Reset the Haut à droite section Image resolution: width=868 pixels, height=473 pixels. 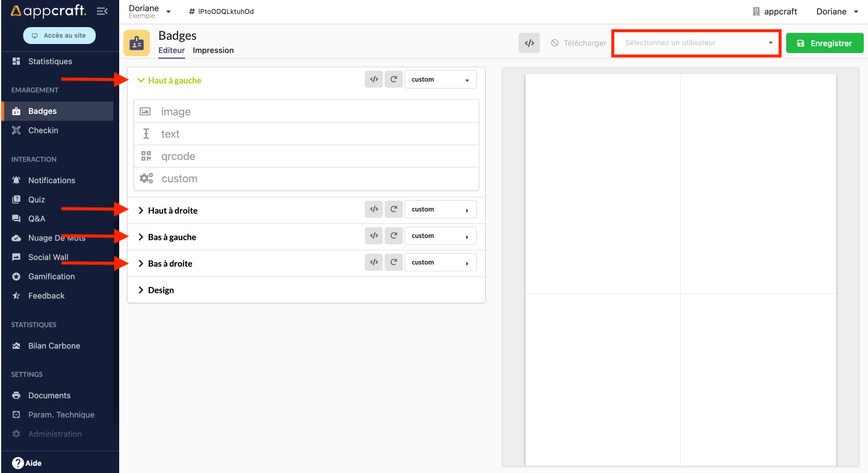point(394,209)
